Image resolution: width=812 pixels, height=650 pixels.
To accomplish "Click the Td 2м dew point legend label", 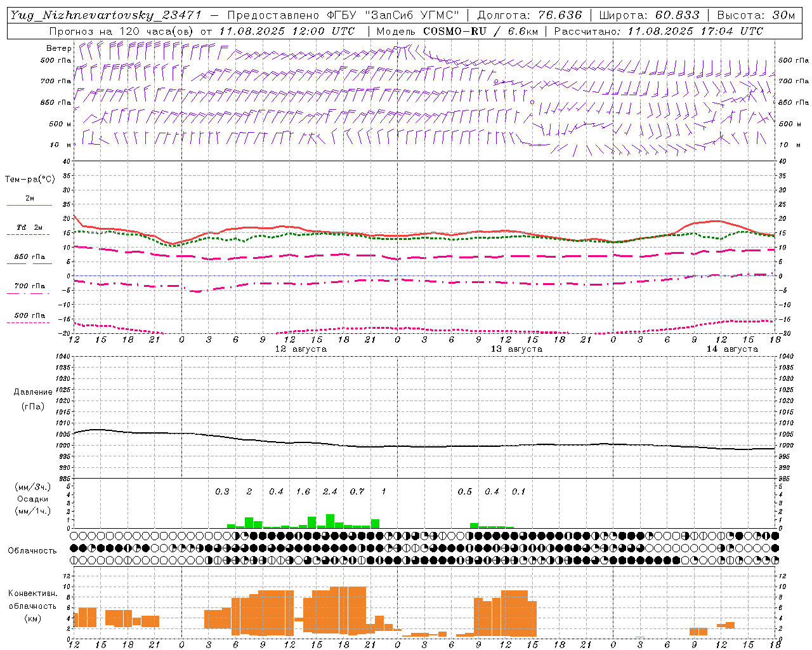I will pos(30,227).
